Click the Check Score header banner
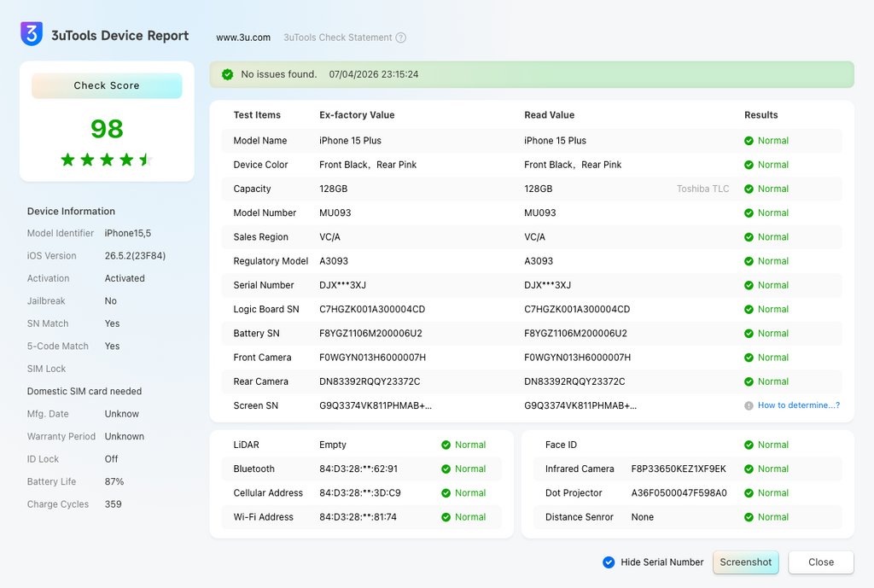Image resolution: width=874 pixels, height=588 pixels. click(107, 86)
